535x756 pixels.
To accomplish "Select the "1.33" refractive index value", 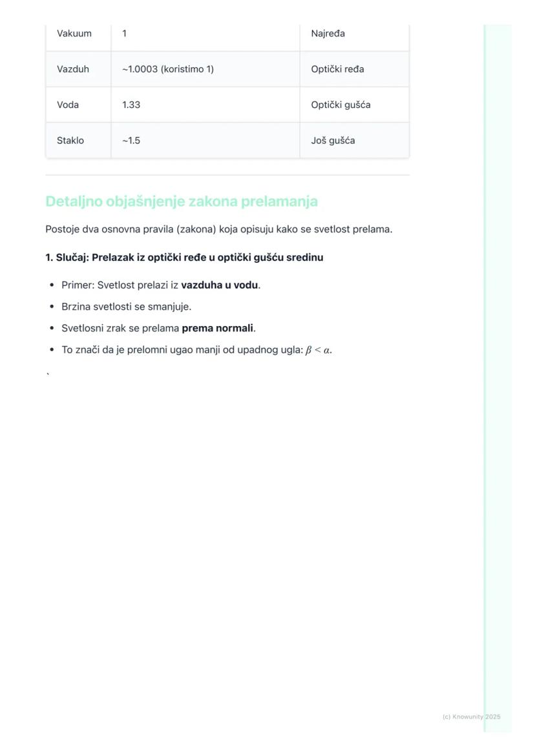I will [x=131, y=105].
